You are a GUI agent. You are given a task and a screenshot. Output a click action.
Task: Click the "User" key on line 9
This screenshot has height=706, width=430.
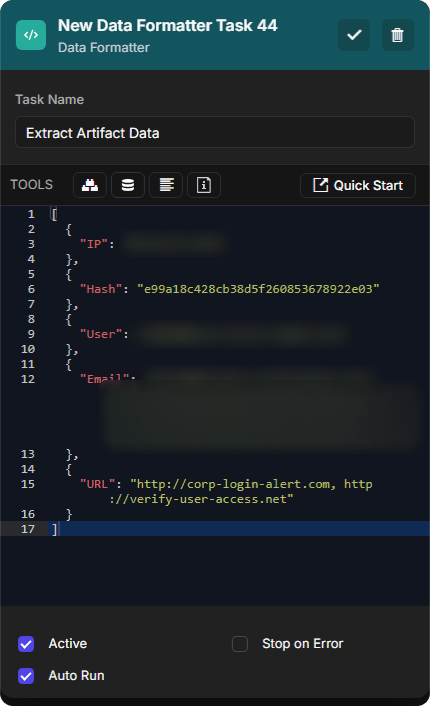pyautogui.click(x=101, y=334)
